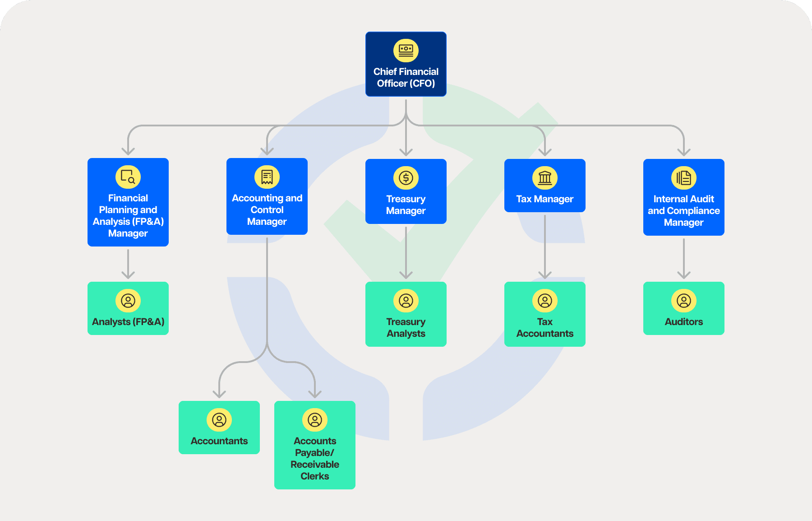Click the Accountants node label
Screen dimensions: 812x521
click(x=219, y=441)
